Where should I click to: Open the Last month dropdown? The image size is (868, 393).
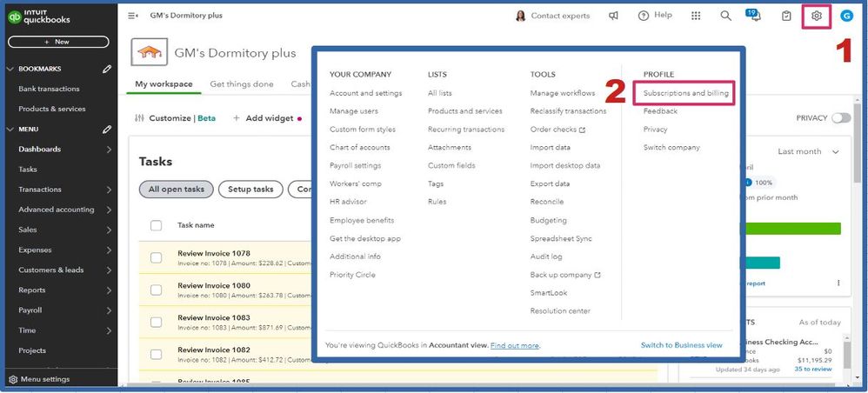(x=808, y=151)
